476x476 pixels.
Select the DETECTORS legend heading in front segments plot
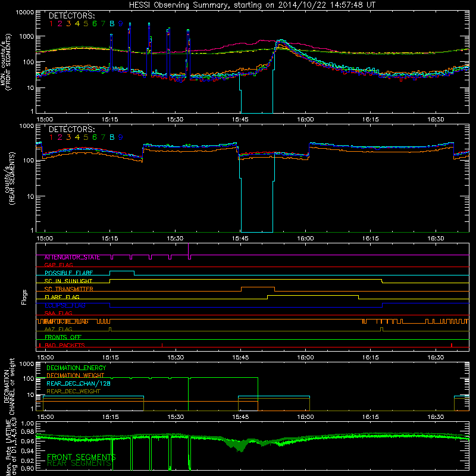pos(71,16)
